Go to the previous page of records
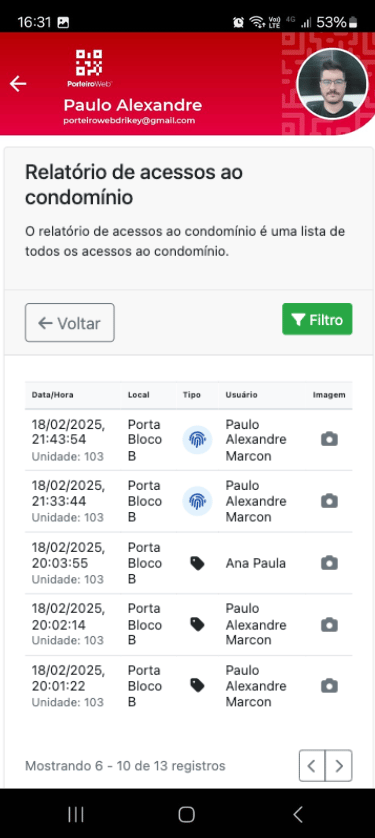The image size is (375, 838). pyautogui.click(x=312, y=766)
